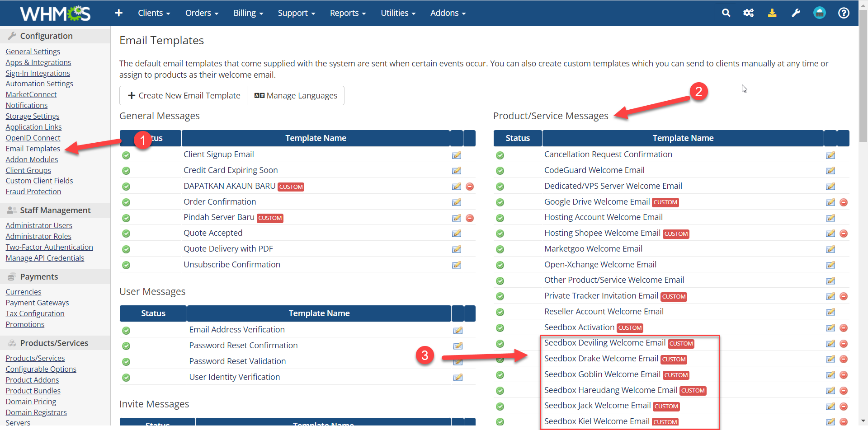This screenshot has height=430, width=868.
Task: Open Administrator Users in sidebar
Action: (x=39, y=225)
